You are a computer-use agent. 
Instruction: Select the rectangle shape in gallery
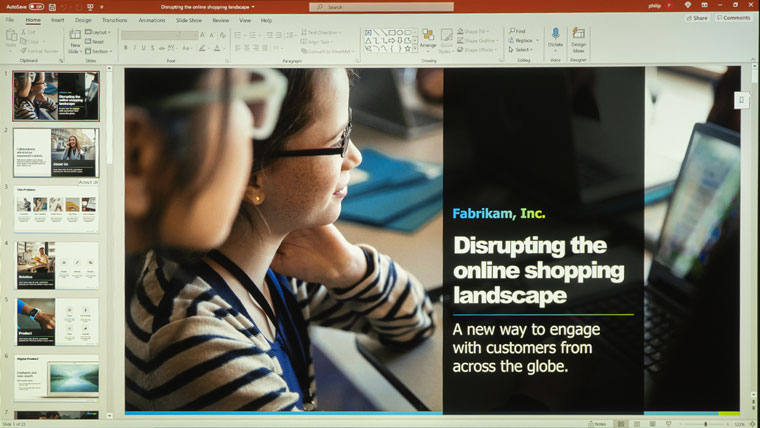[x=391, y=32]
